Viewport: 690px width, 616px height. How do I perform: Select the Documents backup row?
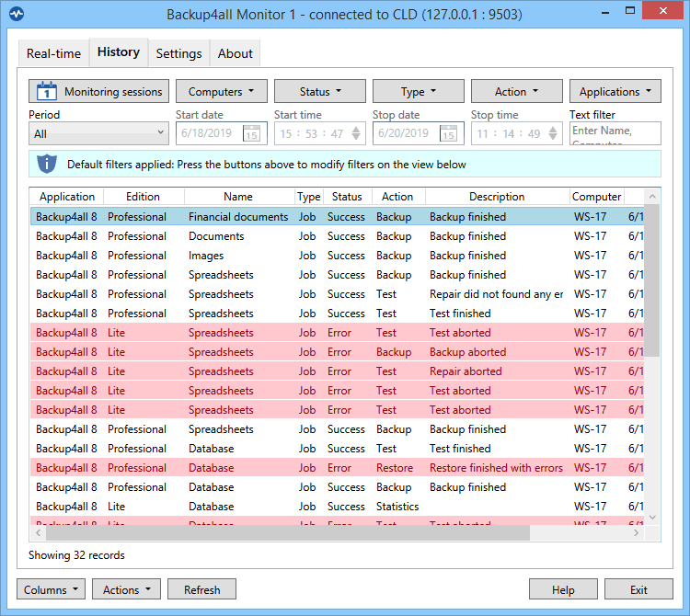337,236
